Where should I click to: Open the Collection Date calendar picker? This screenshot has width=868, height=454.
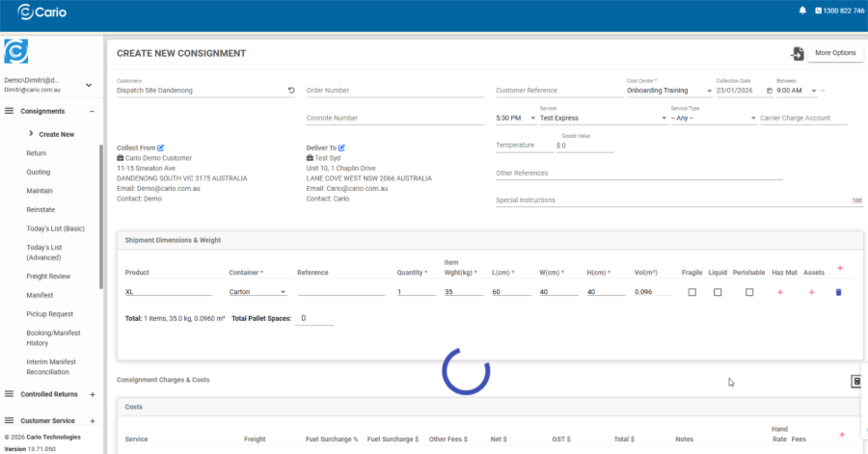769,91
